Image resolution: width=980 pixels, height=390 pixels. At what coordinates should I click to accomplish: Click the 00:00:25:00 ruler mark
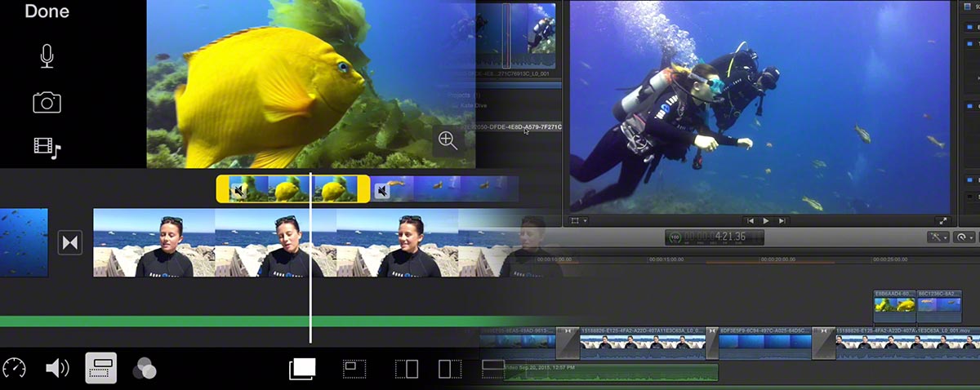coord(889,259)
